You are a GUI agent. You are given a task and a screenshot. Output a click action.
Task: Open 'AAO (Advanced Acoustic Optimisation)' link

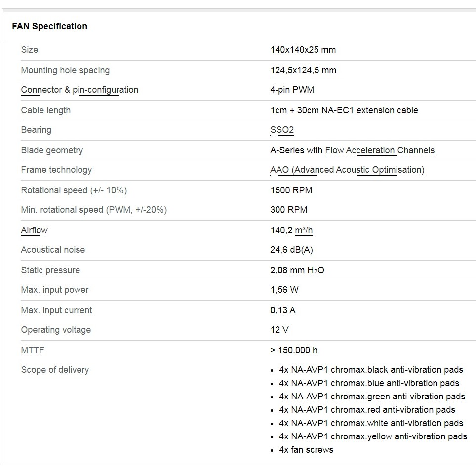click(x=347, y=170)
